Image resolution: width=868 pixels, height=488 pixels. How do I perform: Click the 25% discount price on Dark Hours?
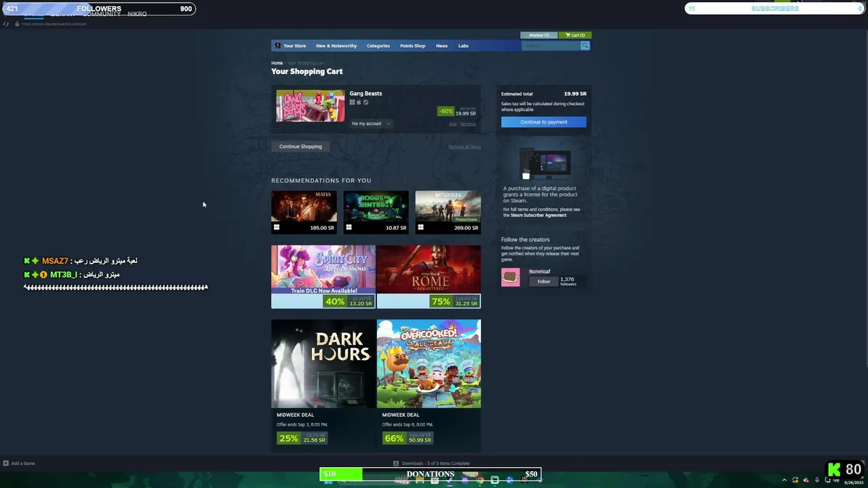point(302,439)
